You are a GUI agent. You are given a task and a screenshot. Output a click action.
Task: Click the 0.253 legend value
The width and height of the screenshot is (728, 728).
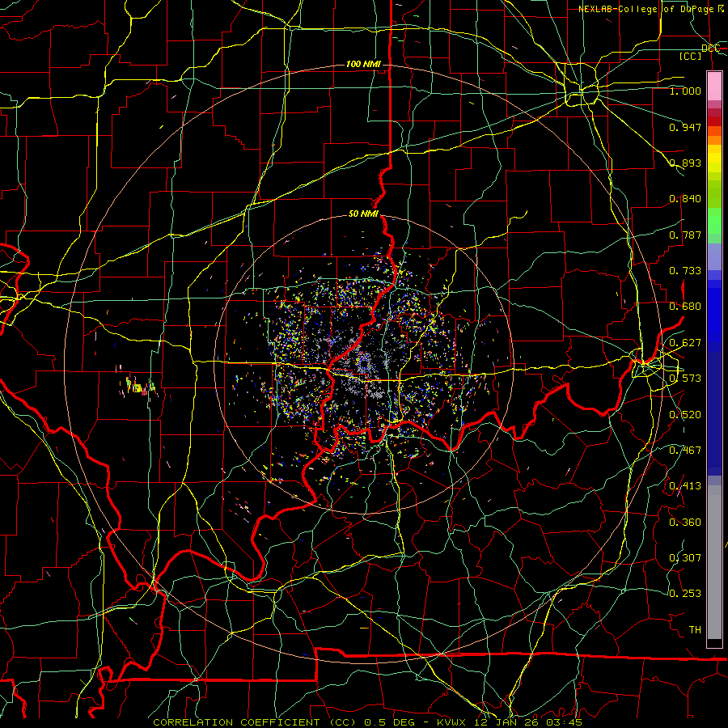coord(685,594)
